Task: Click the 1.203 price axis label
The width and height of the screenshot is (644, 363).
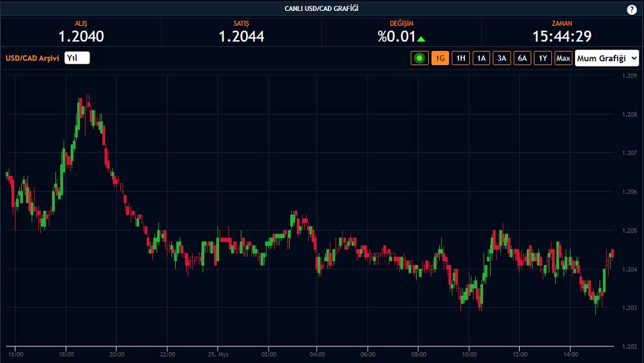Action: (629, 308)
